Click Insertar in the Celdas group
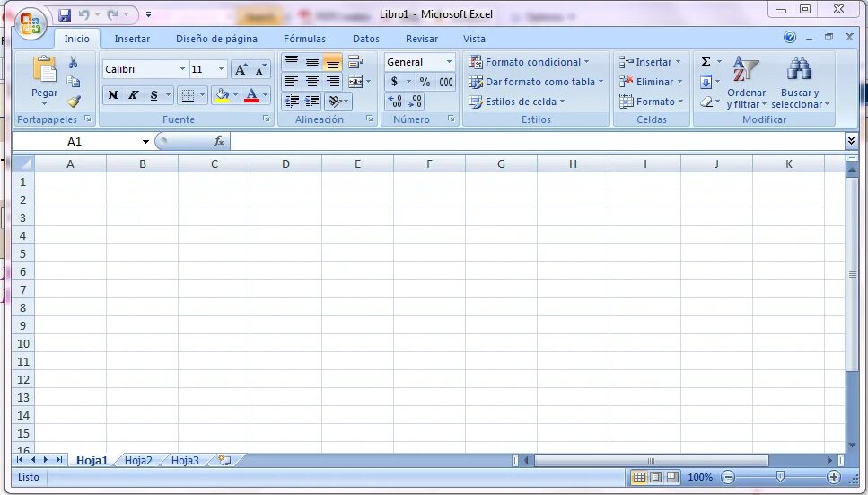The width and height of the screenshot is (868, 495). pyautogui.click(x=650, y=62)
